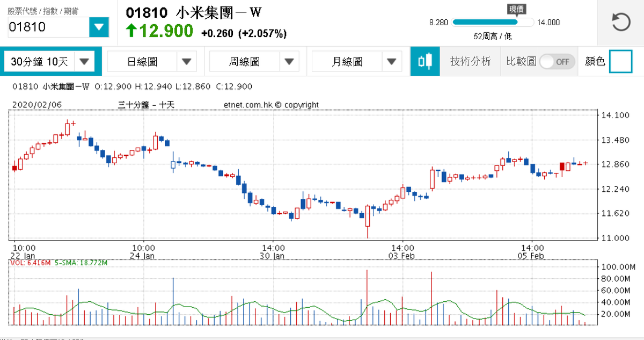Click the green up arrow price indicator
The image size is (644, 340).
pyautogui.click(x=131, y=31)
